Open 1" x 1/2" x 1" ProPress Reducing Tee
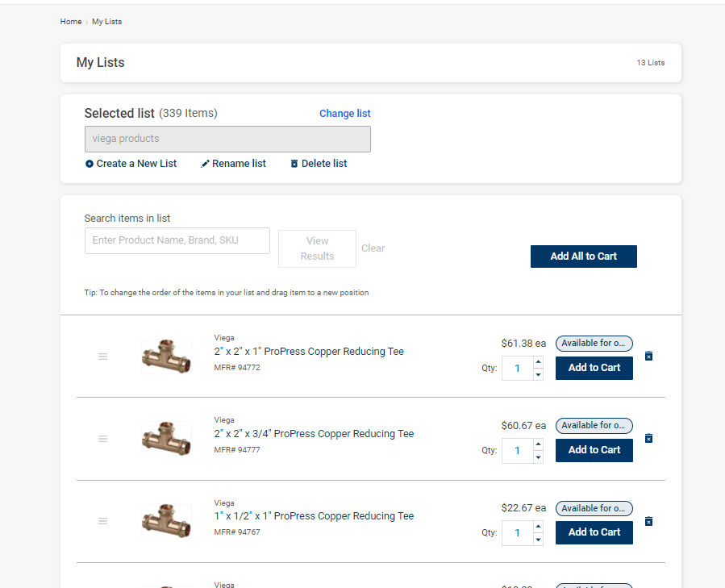This screenshot has height=588, width=725. click(x=314, y=516)
